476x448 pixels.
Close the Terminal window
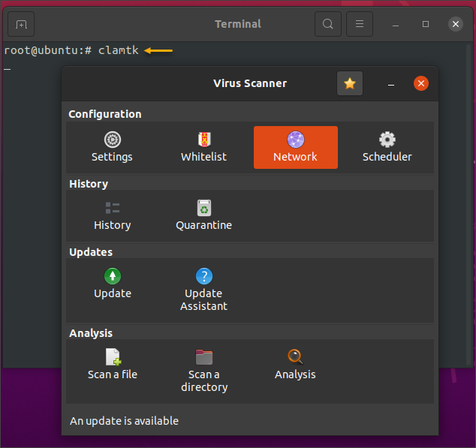456,24
